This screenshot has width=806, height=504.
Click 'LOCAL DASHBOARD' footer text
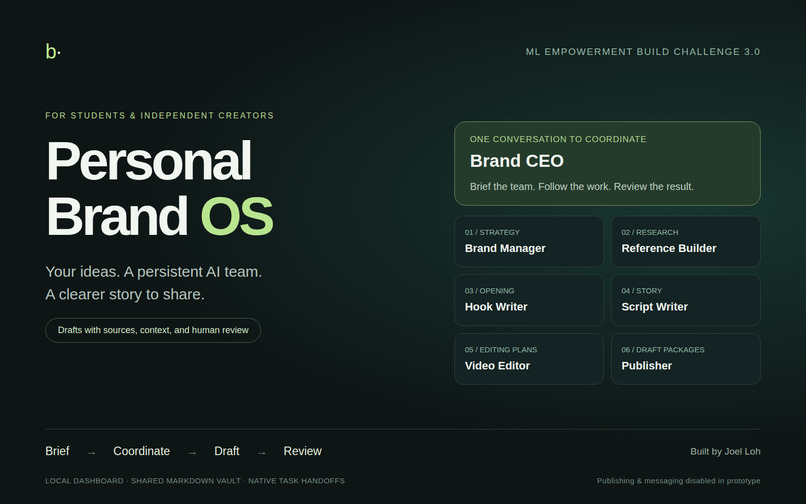(84, 481)
